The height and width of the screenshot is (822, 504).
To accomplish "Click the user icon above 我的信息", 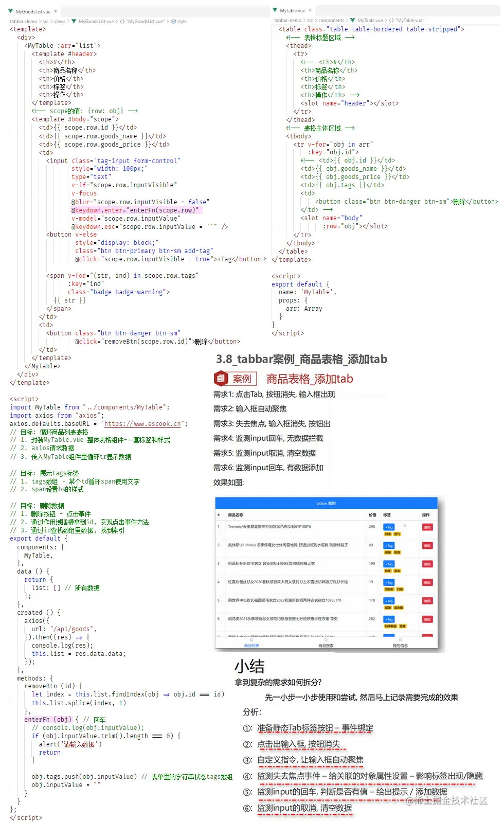I will point(400,640).
